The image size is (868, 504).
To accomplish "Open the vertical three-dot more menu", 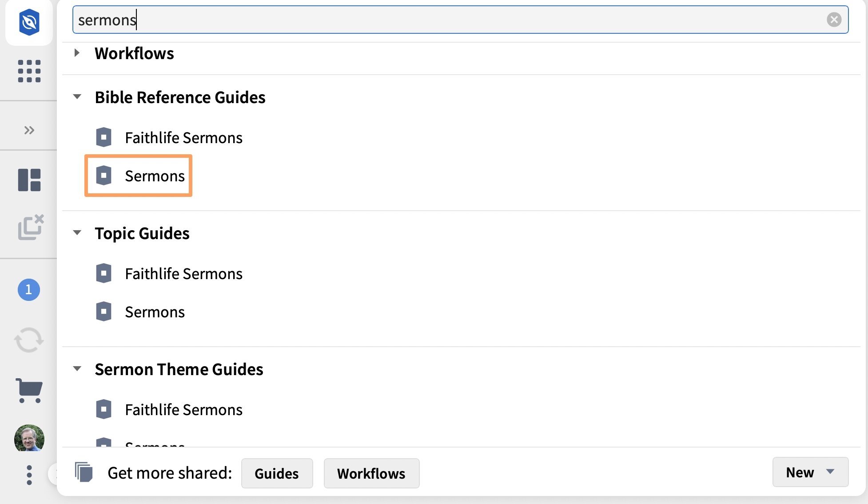I will click(x=29, y=475).
